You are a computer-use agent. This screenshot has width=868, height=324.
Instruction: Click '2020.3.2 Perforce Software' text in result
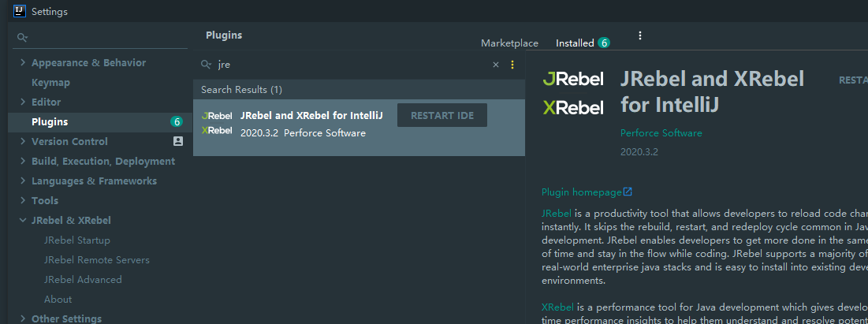point(304,133)
